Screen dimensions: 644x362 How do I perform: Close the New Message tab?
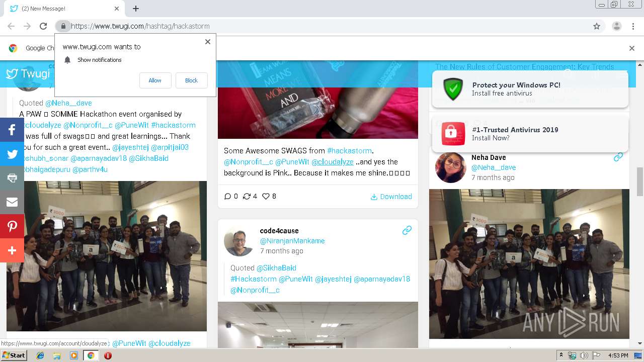117,9
